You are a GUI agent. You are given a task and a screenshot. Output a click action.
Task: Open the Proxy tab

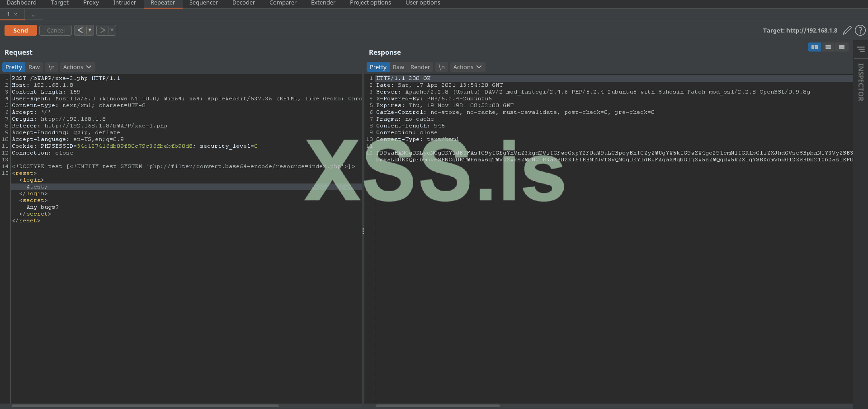coord(91,3)
